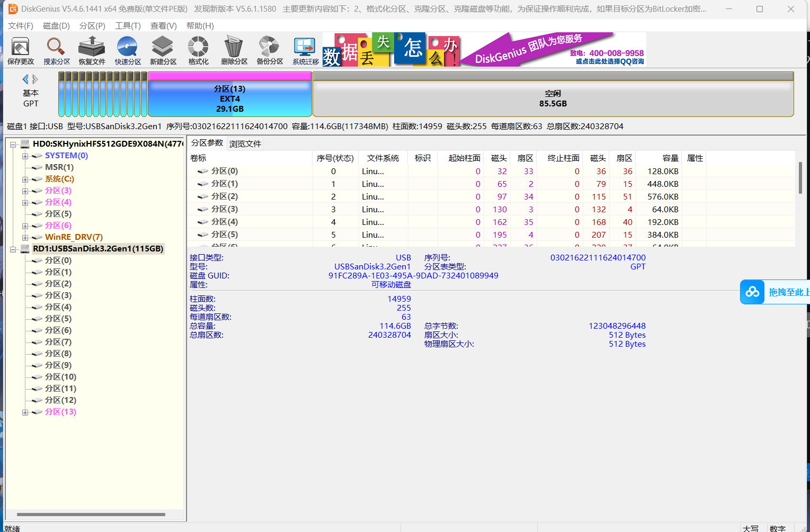Switch to the 浏览文件 tab
Viewport: 810px width, 532px height.
point(245,144)
